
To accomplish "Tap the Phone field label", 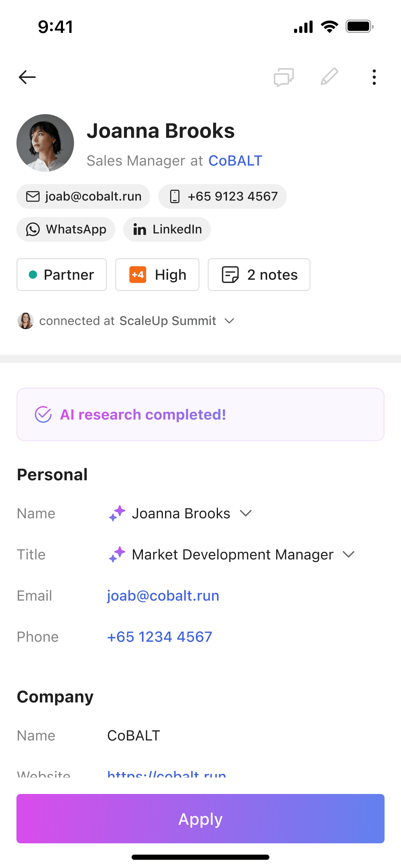I will (x=38, y=637).
